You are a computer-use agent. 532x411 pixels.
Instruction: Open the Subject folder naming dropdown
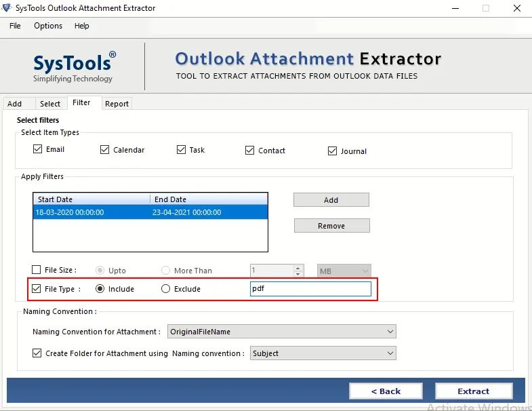(x=323, y=353)
